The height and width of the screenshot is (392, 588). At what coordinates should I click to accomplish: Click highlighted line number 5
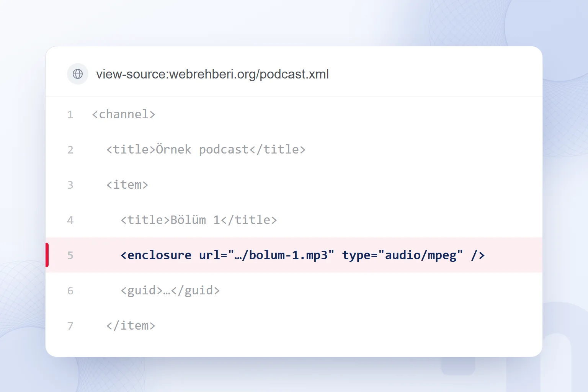pos(70,256)
